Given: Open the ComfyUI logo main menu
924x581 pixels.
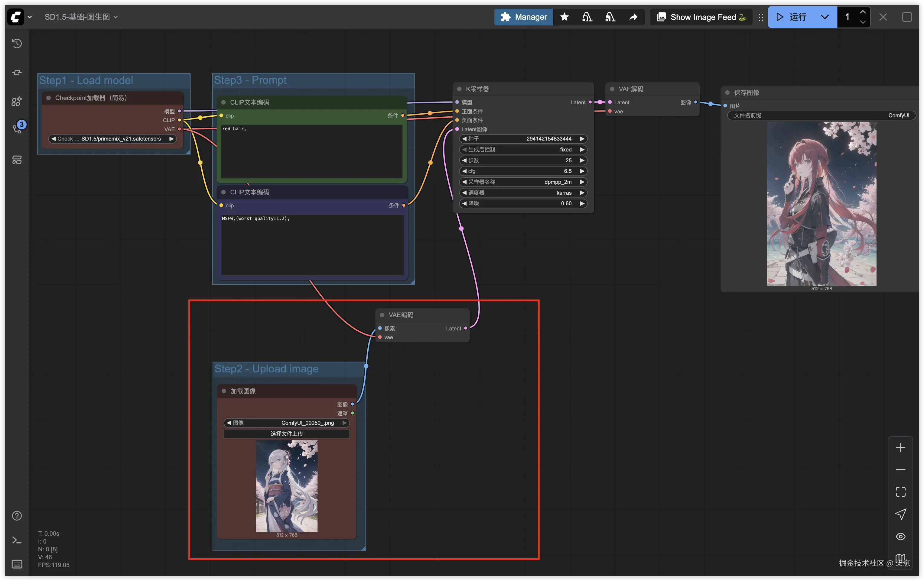Looking at the screenshot, I should tap(16, 17).
